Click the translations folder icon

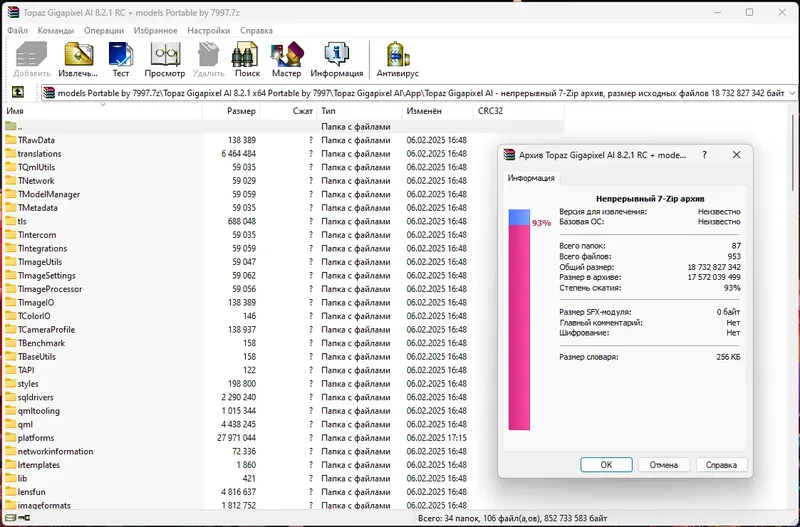pyautogui.click(x=10, y=154)
